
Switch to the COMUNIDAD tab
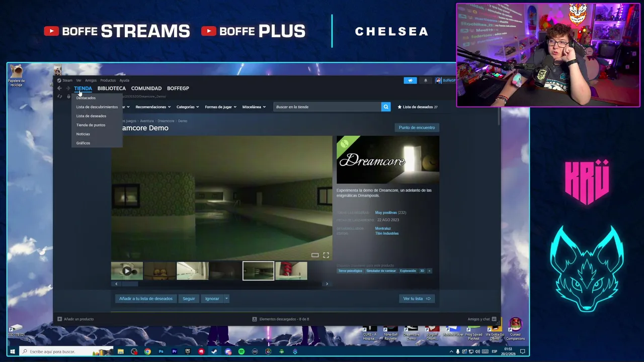pyautogui.click(x=146, y=88)
